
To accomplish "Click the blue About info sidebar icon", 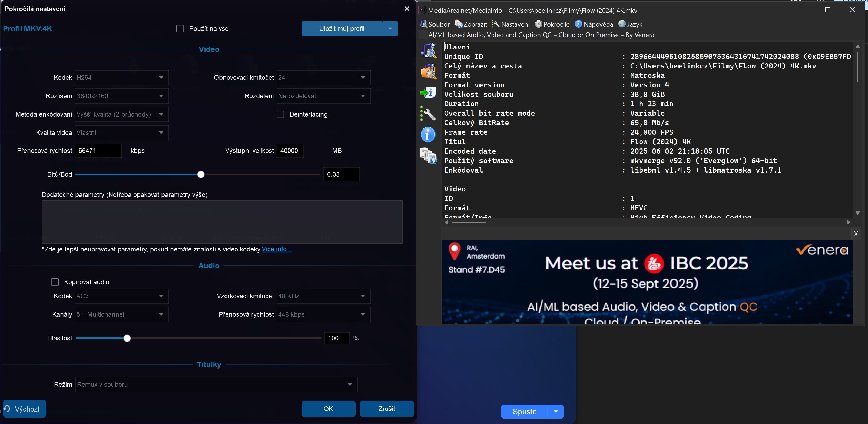I will click(428, 135).
